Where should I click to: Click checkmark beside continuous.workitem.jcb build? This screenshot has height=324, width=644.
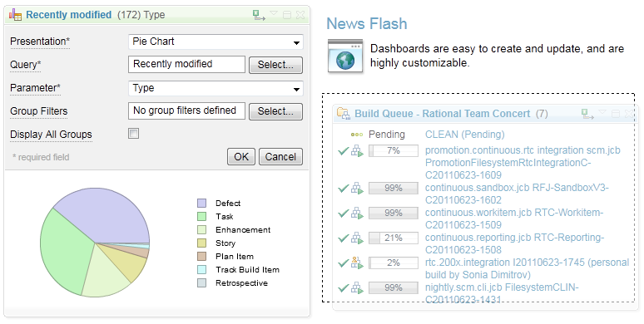pos(344,214)
